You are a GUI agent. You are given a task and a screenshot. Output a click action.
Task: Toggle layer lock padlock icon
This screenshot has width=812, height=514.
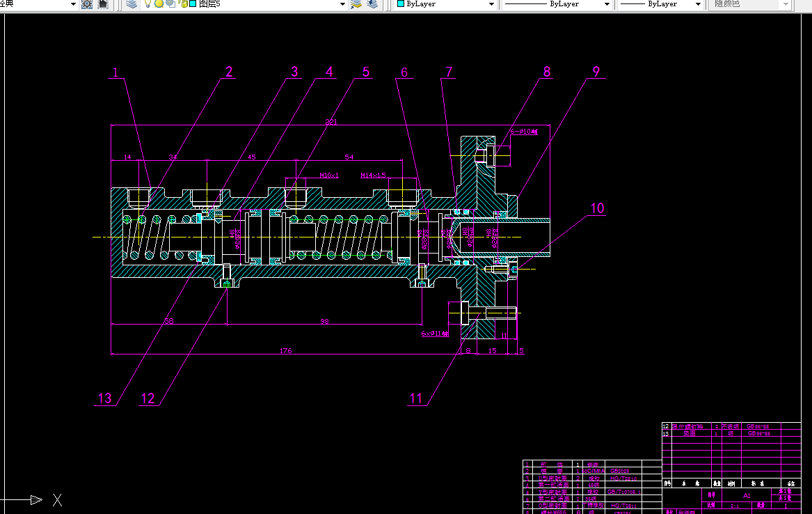[184, 3]
